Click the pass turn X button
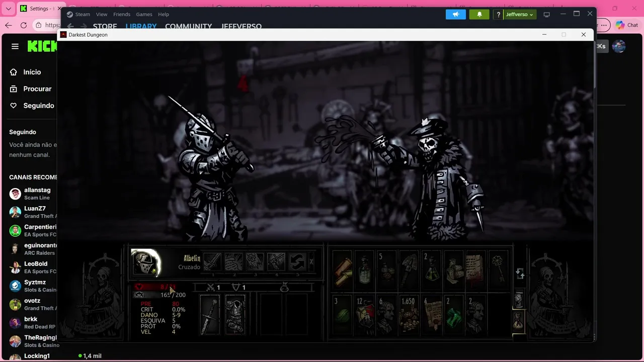Viewport: 644px width, 362px height. coord(311,262)
